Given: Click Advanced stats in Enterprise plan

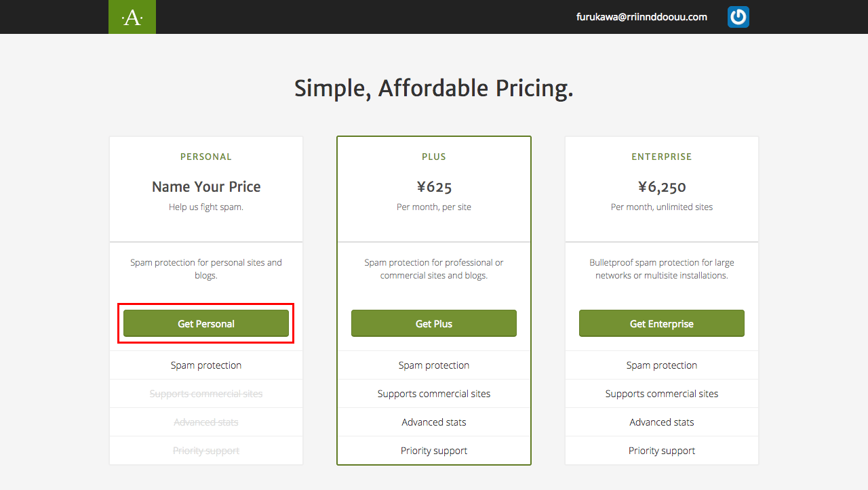Looking at the screenshot, I should (662, 422).
